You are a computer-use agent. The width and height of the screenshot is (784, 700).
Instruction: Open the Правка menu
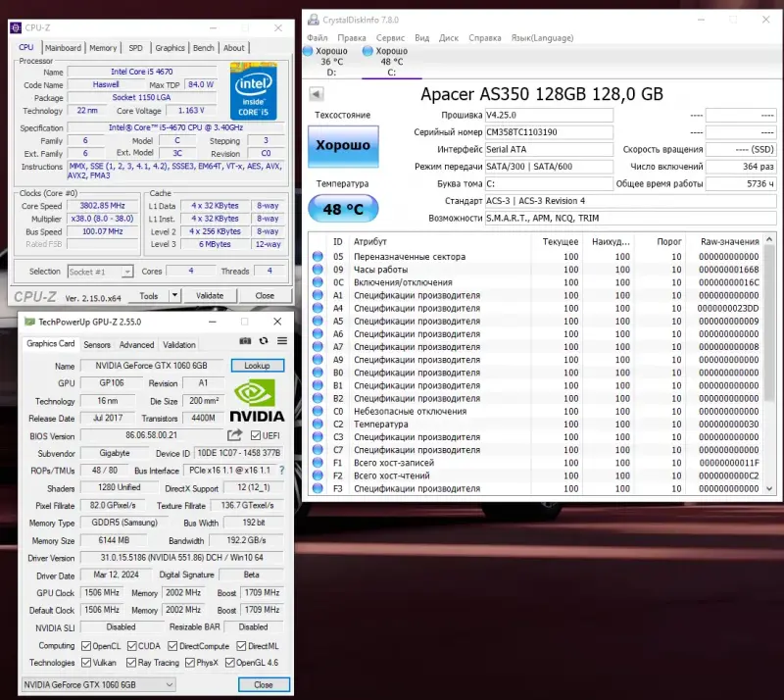point(352,38)
